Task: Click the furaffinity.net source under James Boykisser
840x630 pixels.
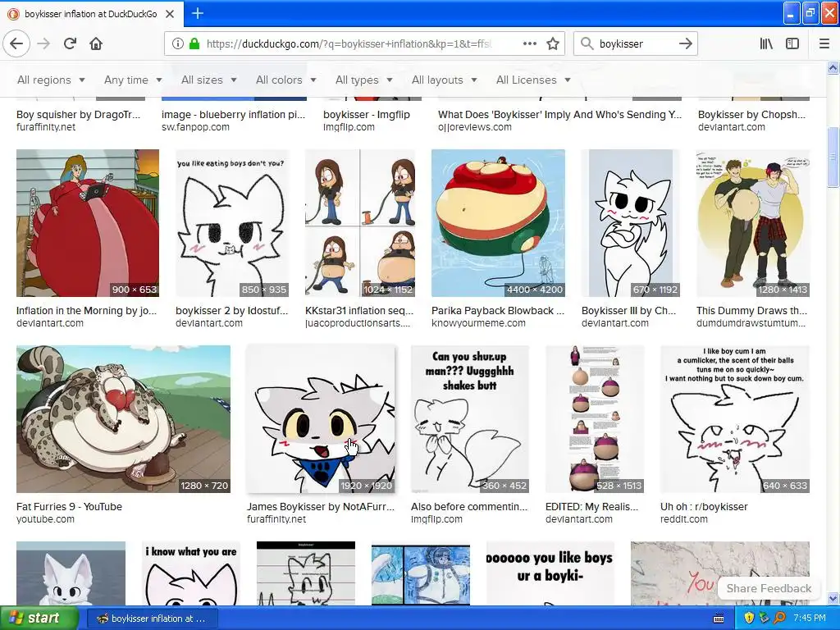Action: pos(276,519)
